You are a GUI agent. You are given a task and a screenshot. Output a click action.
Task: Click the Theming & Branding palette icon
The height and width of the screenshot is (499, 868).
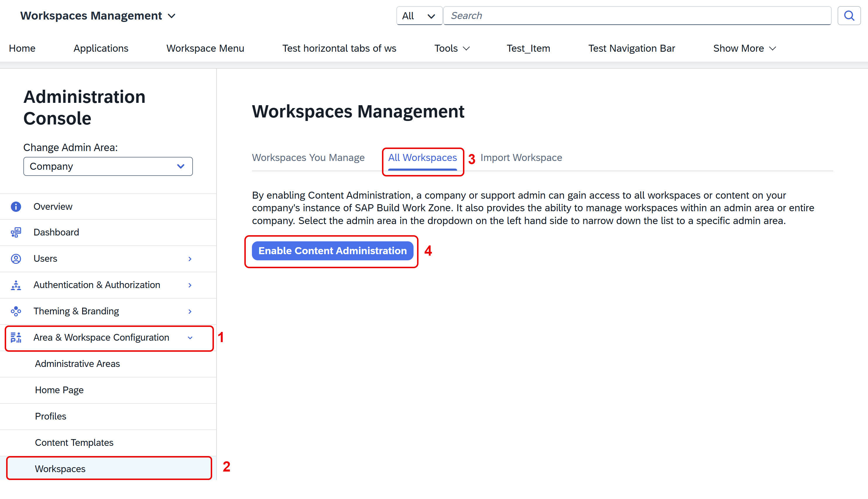[16, 311]
